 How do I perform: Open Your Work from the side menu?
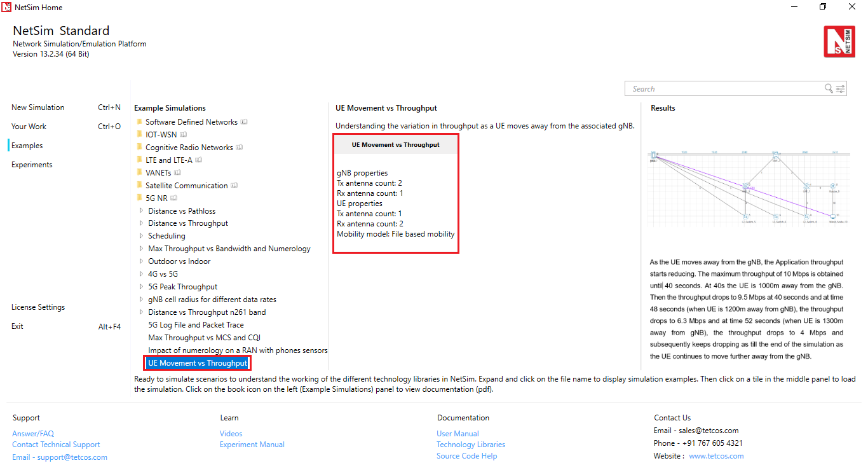pyautogui.click(x=29, y=127)
